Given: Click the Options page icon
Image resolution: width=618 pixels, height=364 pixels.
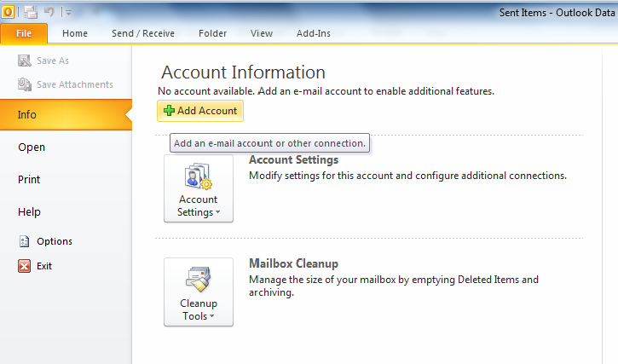Looking at the screenshot, I should point(24,241).
